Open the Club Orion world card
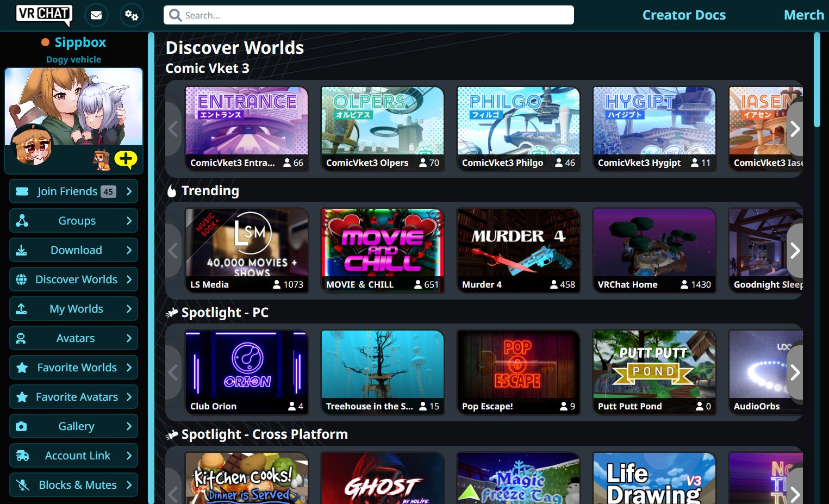Screen dimensions: 829x504 pos(247,372)
